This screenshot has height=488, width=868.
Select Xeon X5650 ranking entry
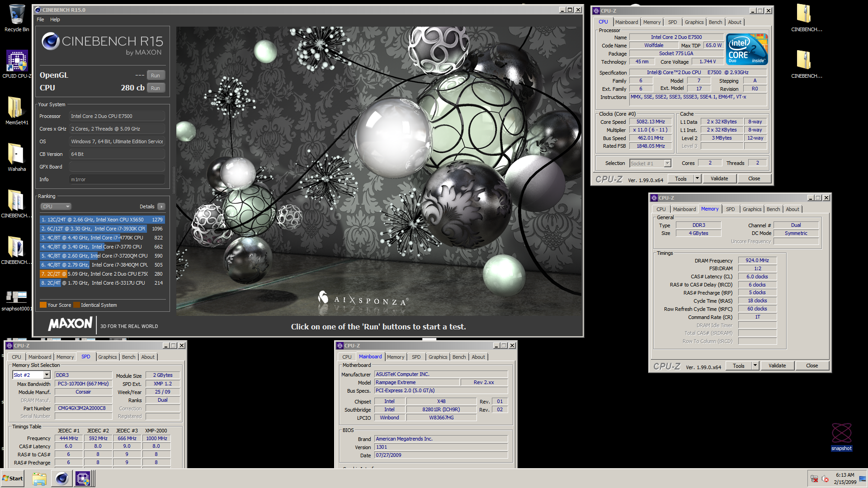pos(102,220)
